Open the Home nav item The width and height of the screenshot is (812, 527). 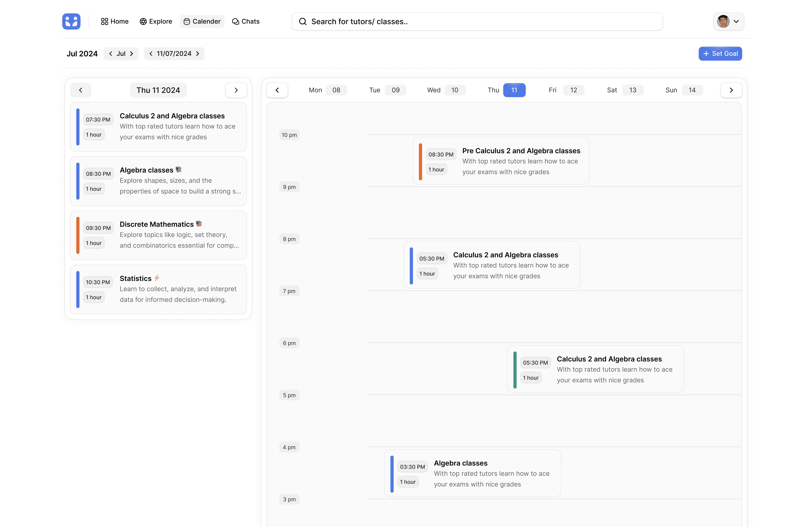(x=115, y=21)
